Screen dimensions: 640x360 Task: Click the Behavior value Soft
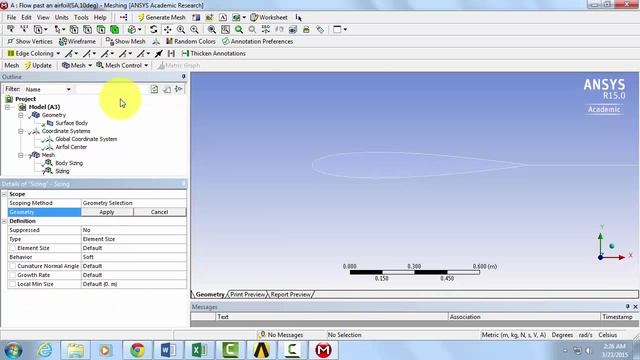133,257
